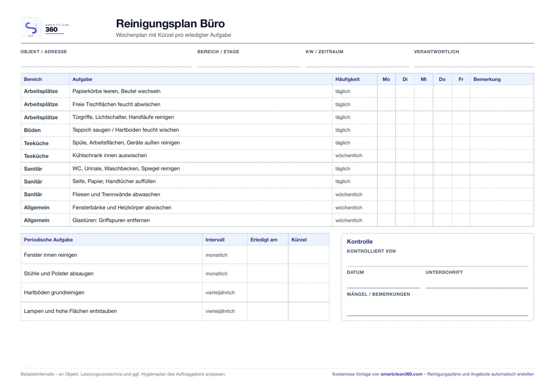The height and width of the screenshot is (392, 555).
Task: Click the Bemerkung cell for Glastüren row
Action: point(502,220)
